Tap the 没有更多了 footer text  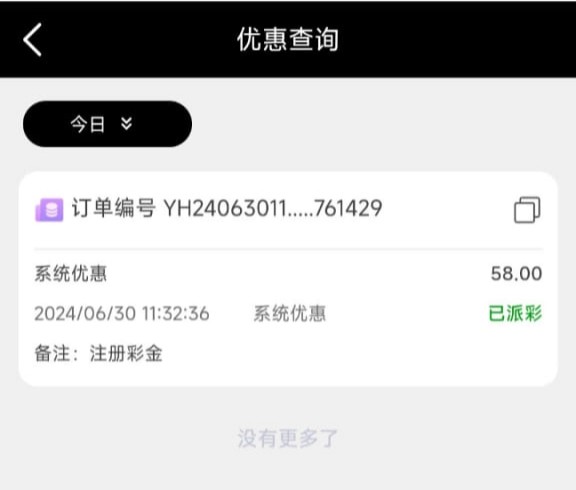(287, 438)
